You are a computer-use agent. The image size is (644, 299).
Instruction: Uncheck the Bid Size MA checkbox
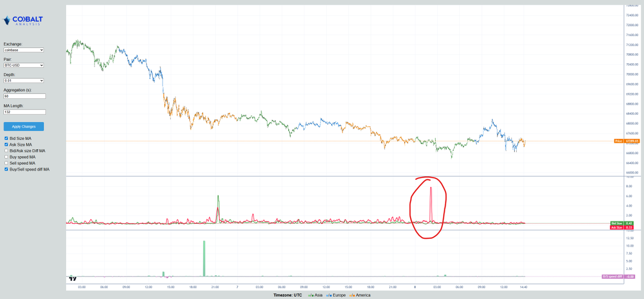pyautogui.click(x=6, y=138)
